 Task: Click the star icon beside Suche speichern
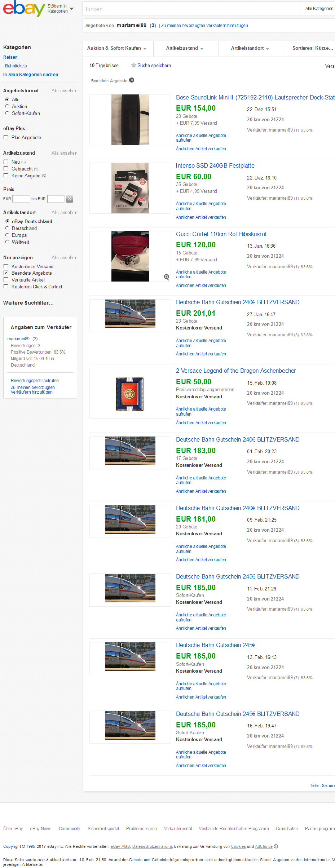(133, 65)
